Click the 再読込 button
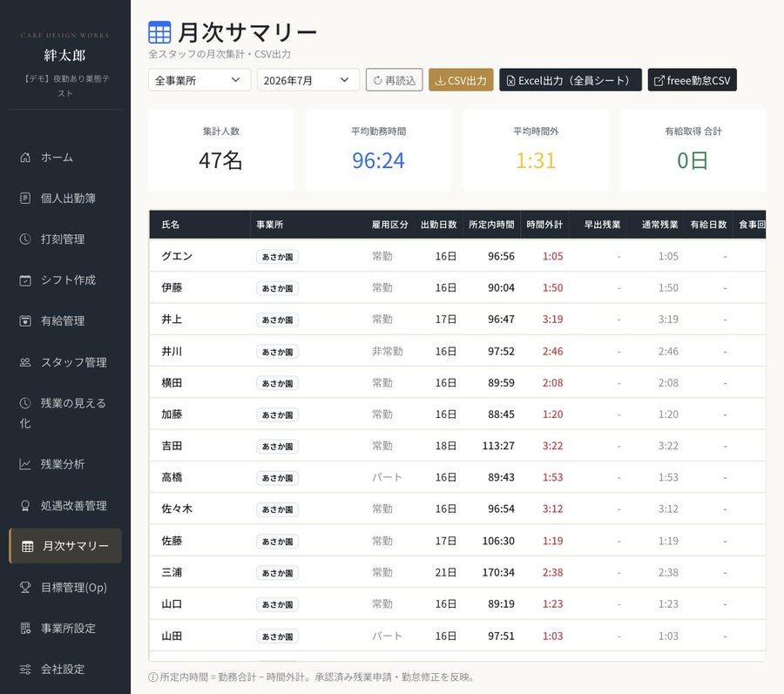The height and width of the screenshot is (694, 784). (394, 80)
